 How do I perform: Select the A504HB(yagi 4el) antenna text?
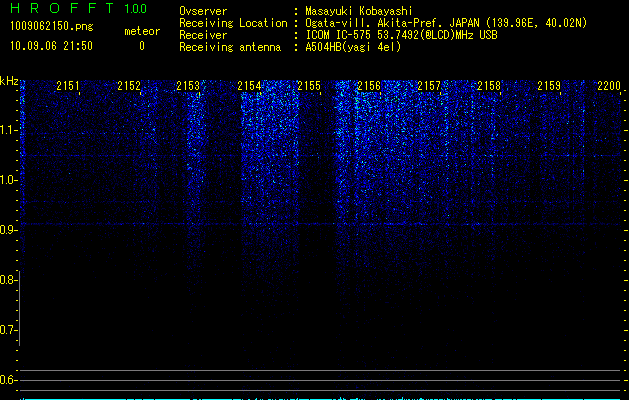tap(353, 47)
